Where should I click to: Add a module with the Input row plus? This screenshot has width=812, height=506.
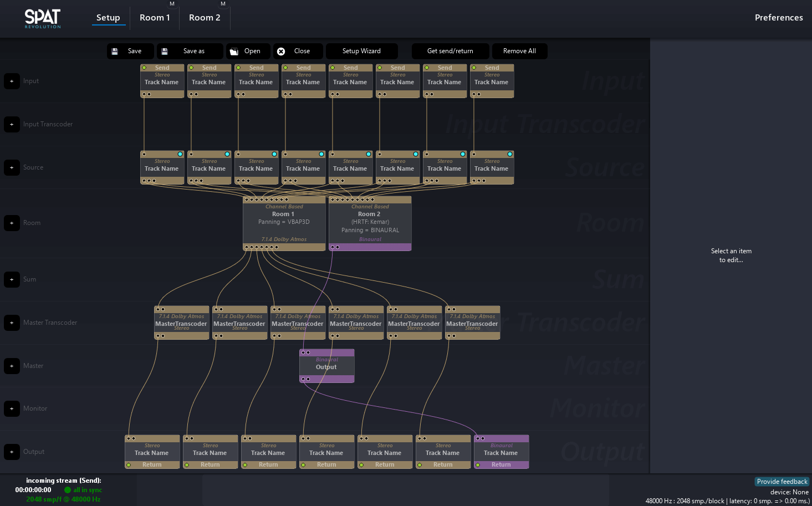point(12,81)
